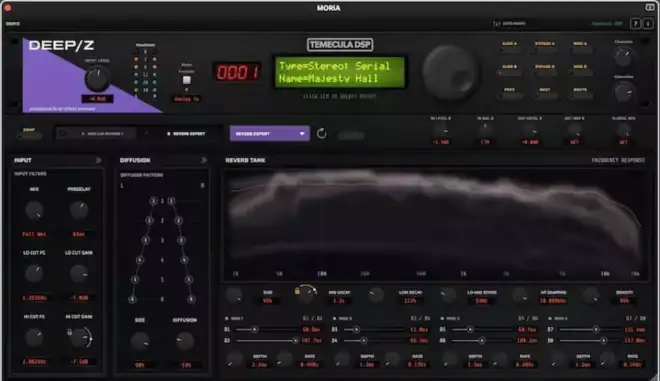This screenshot has width=660, height=381.
Task: Adjust the D4 delay slider handle
Action: 363,340
